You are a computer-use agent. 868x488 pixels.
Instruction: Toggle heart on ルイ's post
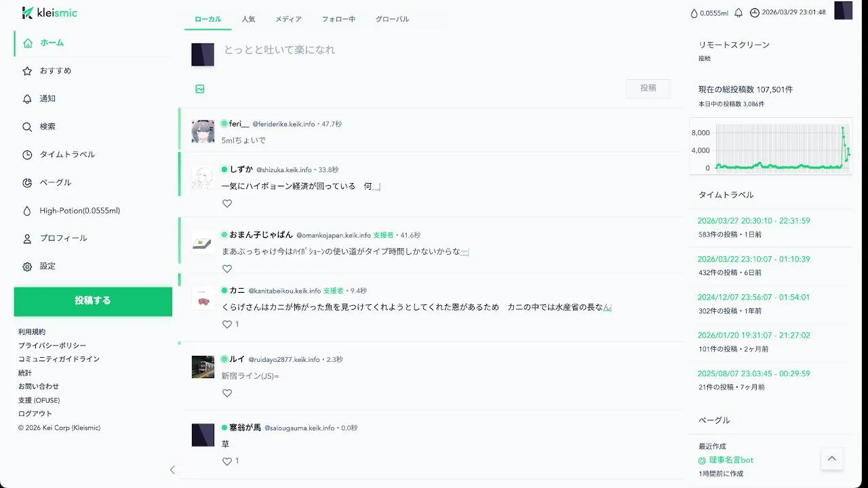click(227, 393)
